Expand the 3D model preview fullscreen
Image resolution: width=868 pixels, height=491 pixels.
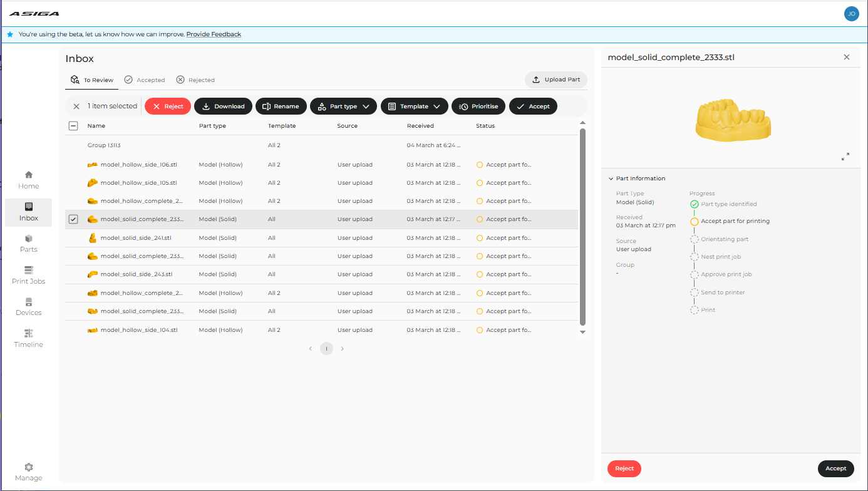point(845,157)
